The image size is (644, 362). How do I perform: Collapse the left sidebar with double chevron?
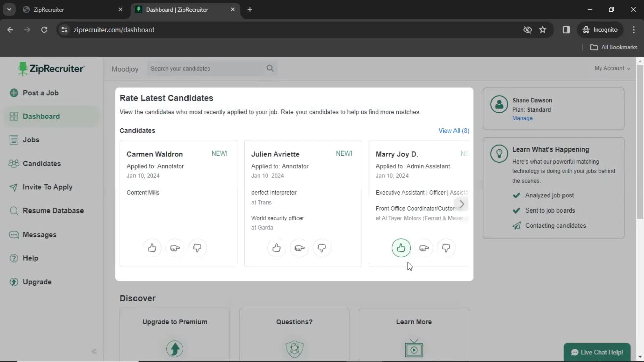click(94, 351)
